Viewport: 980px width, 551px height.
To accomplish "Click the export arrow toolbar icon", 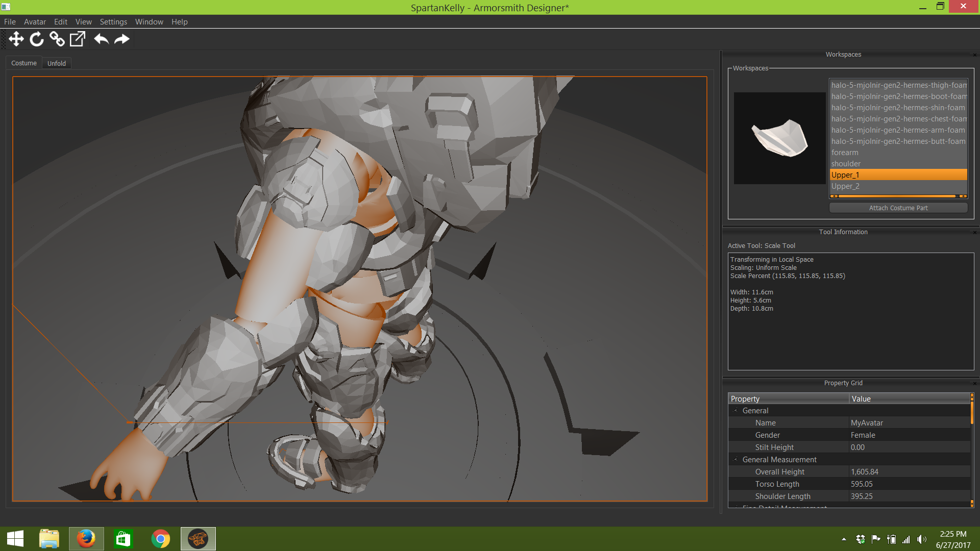I will click(x=78, y=39).
